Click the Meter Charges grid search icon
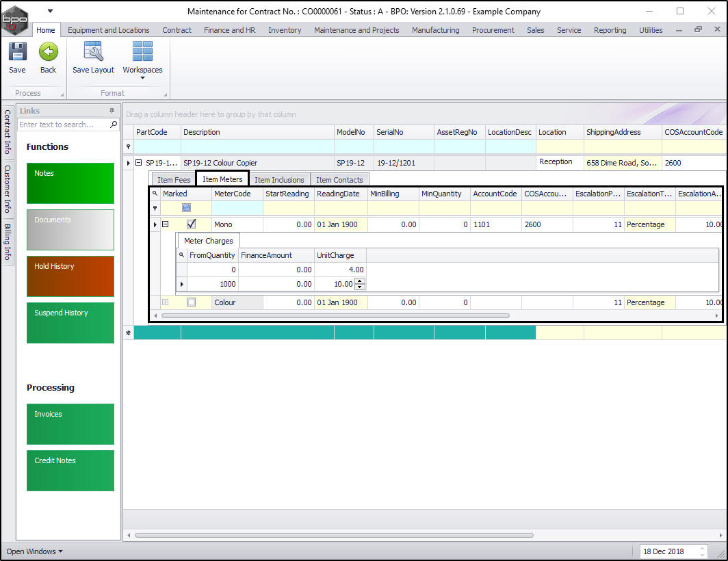 (181, 255)
